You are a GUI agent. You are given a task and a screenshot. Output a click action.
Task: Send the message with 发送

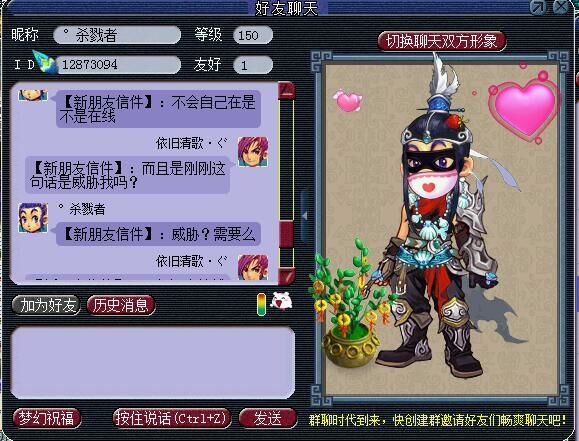pyautogui.click(x=268, y=418)
